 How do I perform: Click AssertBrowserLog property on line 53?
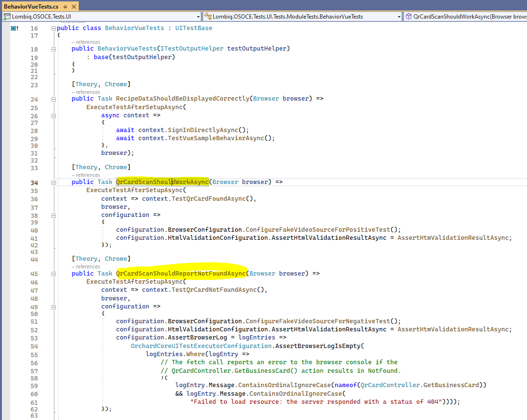point(197,338)
